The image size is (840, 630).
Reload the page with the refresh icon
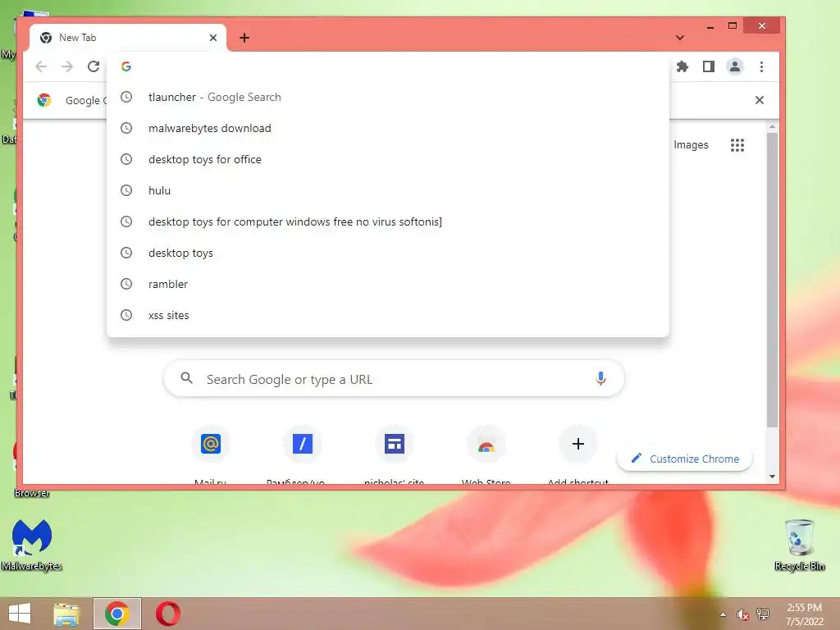[94, 66]
